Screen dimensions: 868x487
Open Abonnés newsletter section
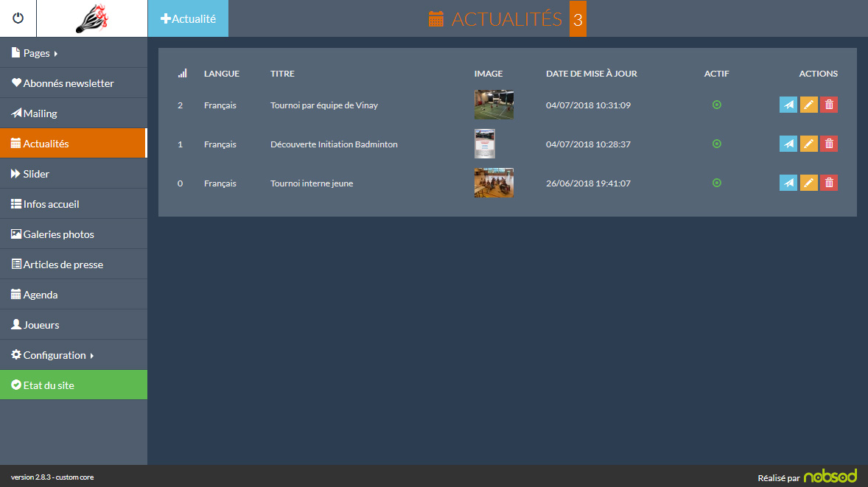74,83
